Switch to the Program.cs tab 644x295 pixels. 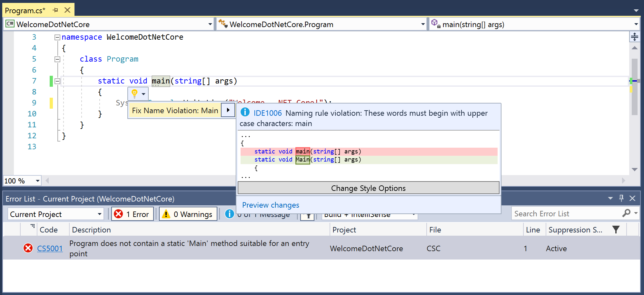25,10
